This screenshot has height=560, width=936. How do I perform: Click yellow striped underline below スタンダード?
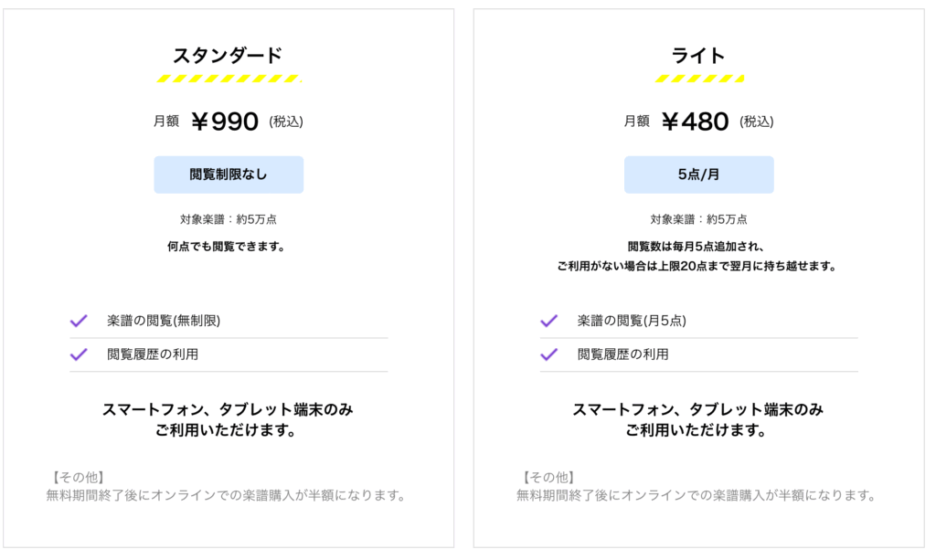coord(229,79)
